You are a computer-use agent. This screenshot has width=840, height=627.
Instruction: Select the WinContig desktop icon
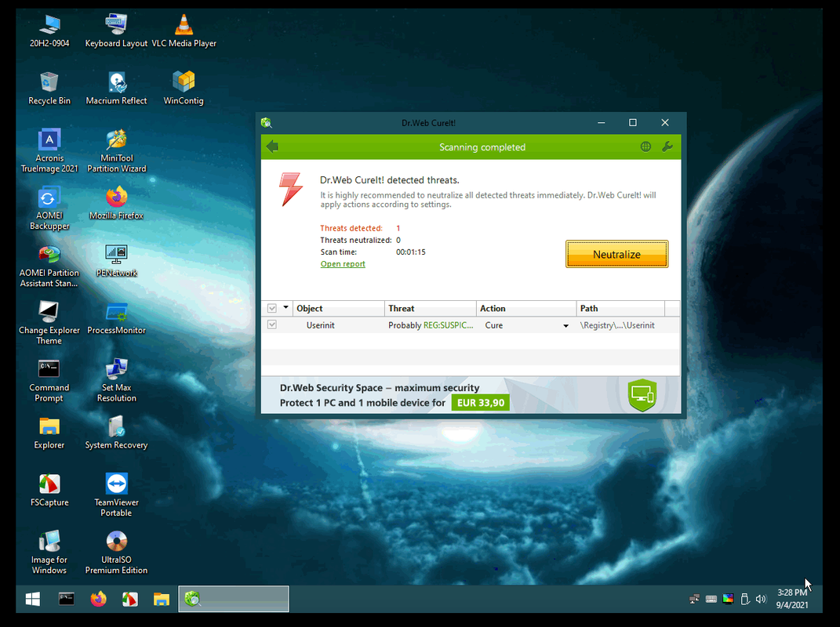pyautogui.click(x=184, y=89)
